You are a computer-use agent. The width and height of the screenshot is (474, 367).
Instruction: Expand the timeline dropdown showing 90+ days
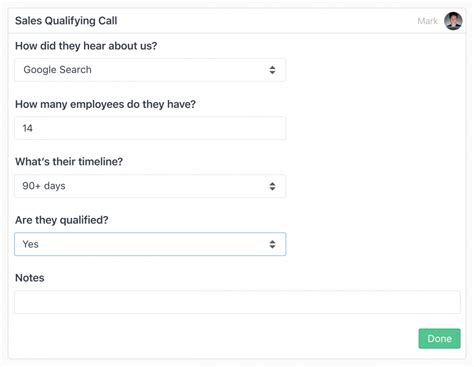click(150, 186)
